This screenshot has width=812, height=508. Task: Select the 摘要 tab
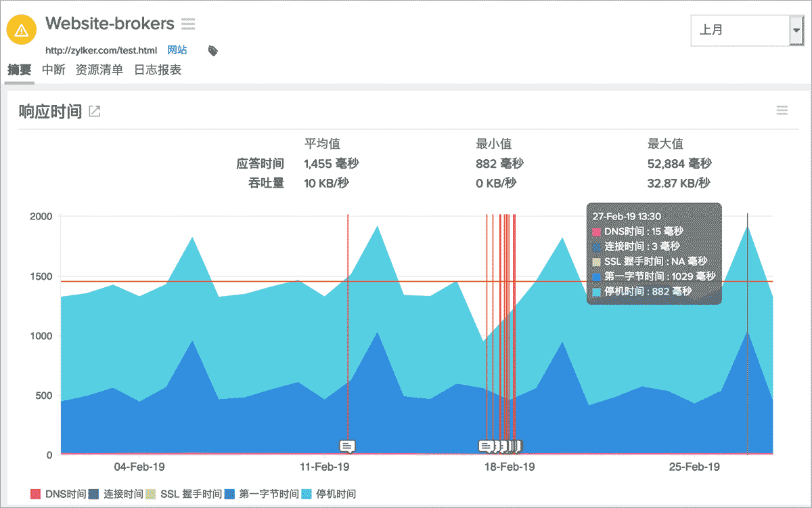tap(19, 70)
